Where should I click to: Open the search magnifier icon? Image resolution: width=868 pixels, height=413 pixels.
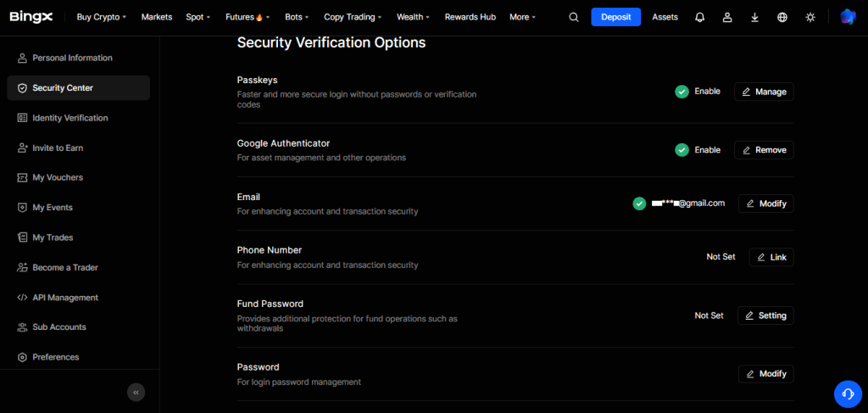[x=574, y=17]
